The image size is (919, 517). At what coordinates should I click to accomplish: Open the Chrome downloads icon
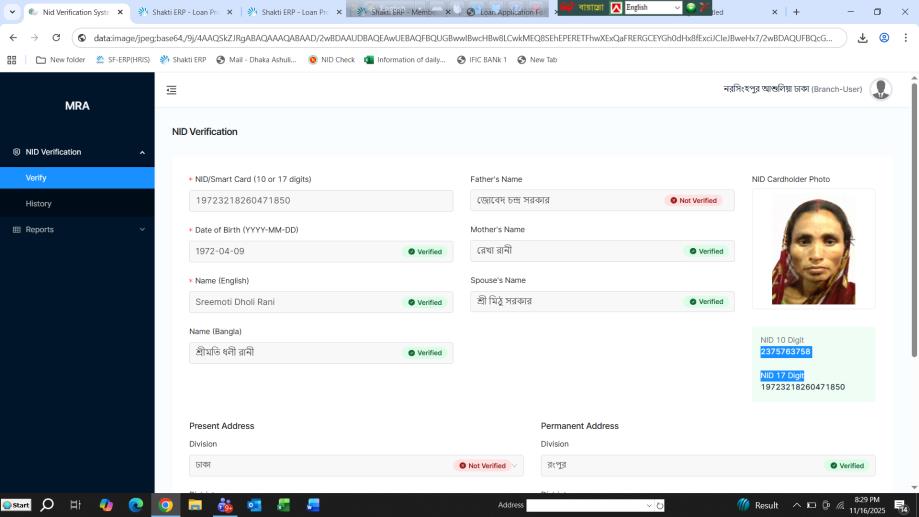pos(861,38)
